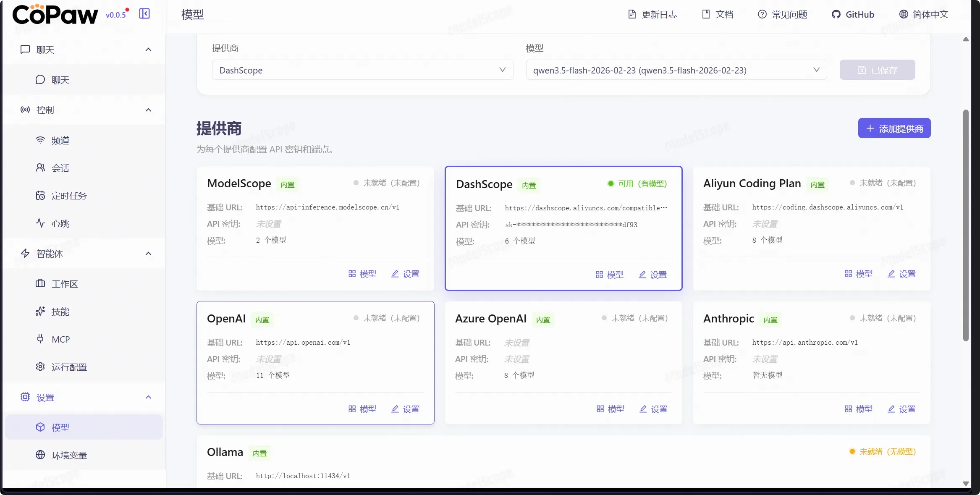Click the 常见问题 question mark icon
Image resolution: width=980 pixels, height=495 pixels.
point(762,14)
